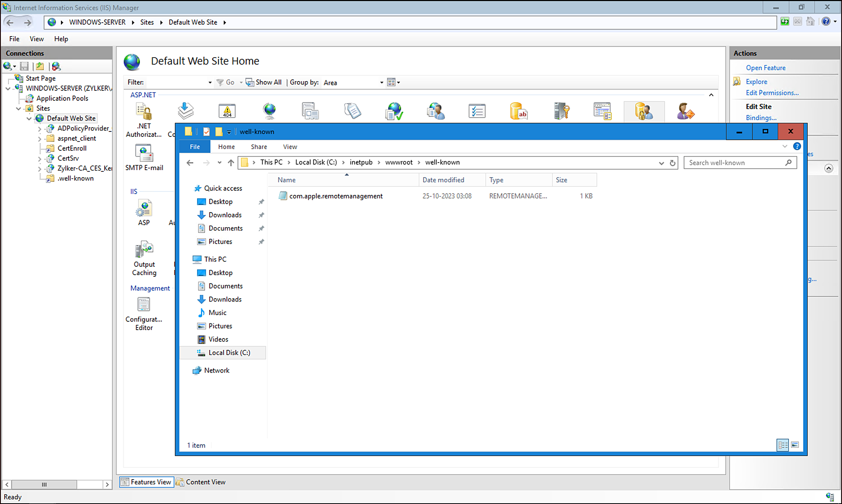This screenshot has width=842, height=504.
Task: Switch to large icons view in Explorer
Action: coord(795,445)
